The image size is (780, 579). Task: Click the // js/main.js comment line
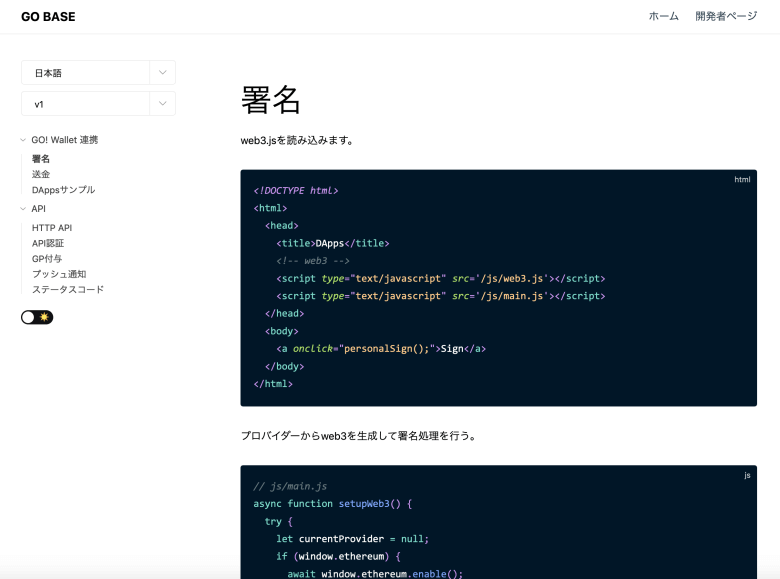[x=290, y=486]
